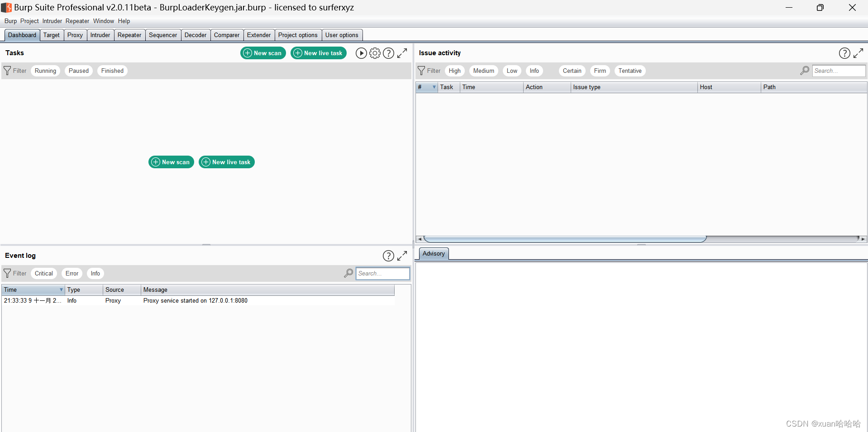
Task: Switch to the Target tab
Action: [x=52, y=35]
